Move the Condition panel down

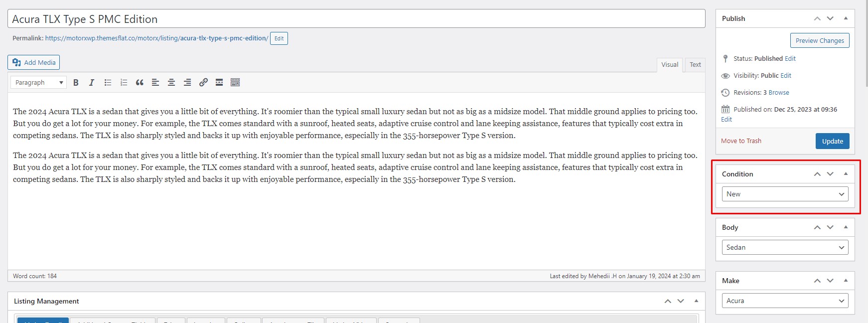click(x=830, y=174)
